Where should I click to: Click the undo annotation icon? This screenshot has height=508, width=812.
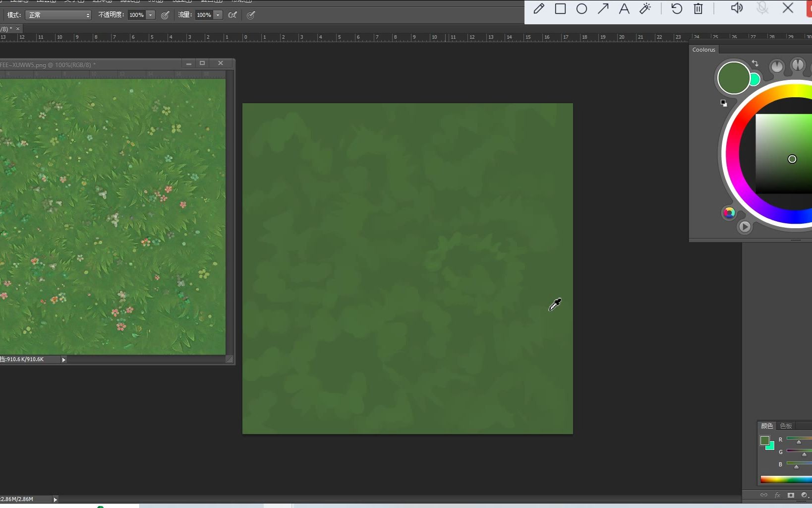point(677,8)
